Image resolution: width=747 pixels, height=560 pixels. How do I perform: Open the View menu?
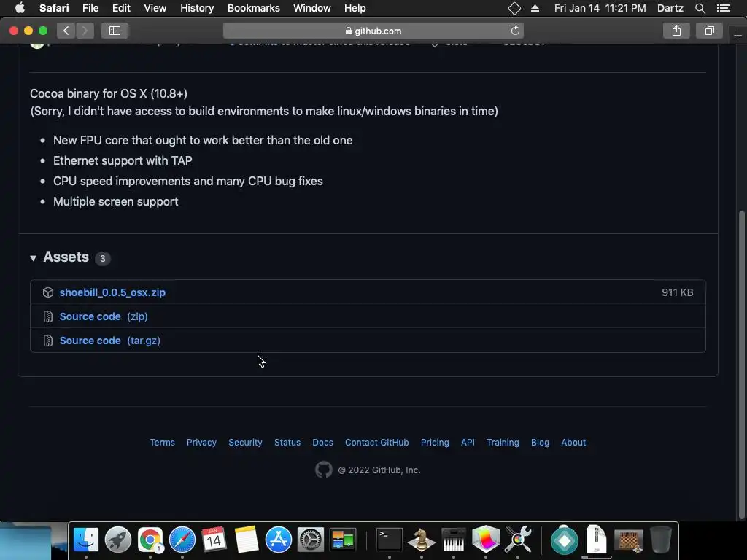pyautogui.click(x=155, y=8)
